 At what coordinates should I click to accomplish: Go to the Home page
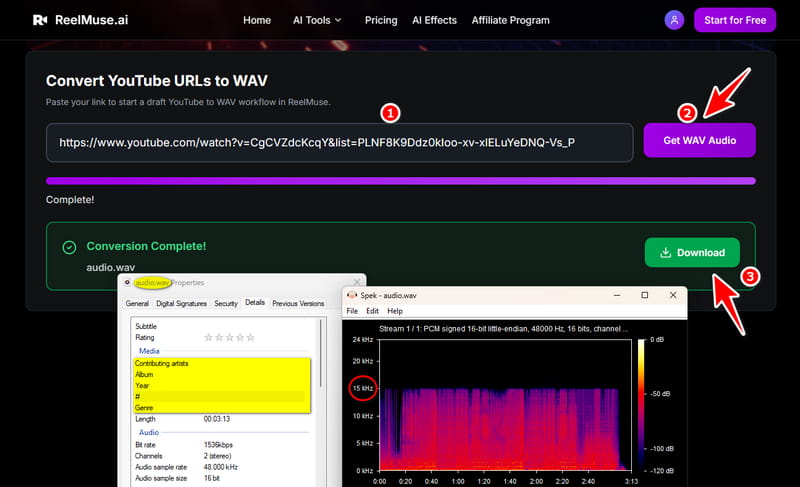tap(257, 20)
